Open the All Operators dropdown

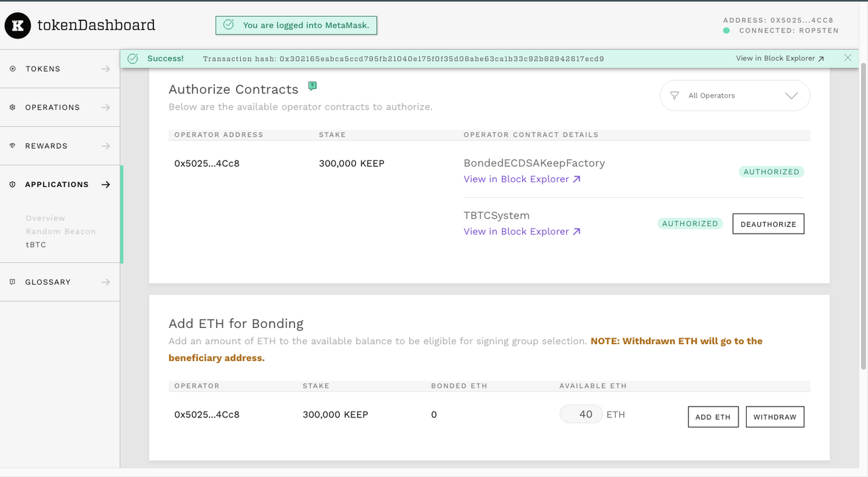(735, 96)
